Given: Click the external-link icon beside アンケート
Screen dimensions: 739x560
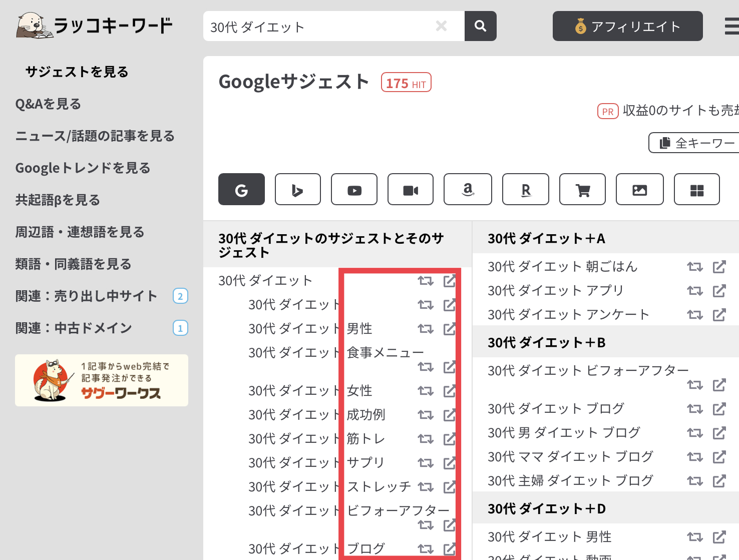Looking at the screenshot, I should tap(719, 315).
